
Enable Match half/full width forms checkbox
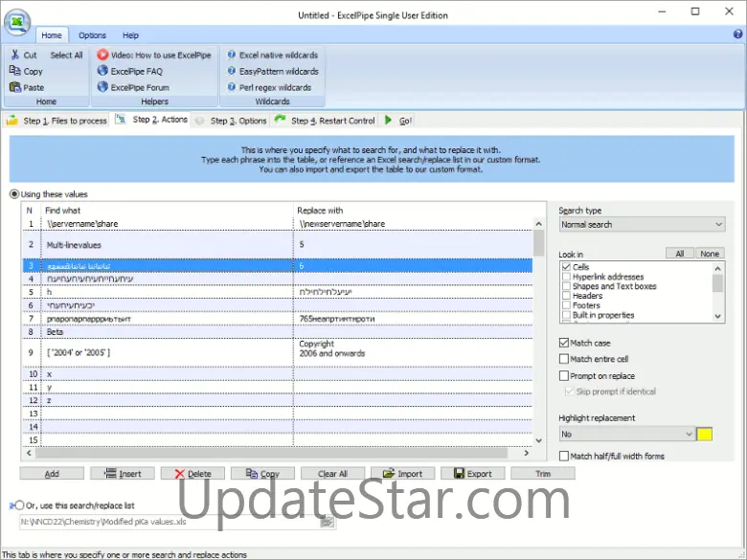click(564, 457)
